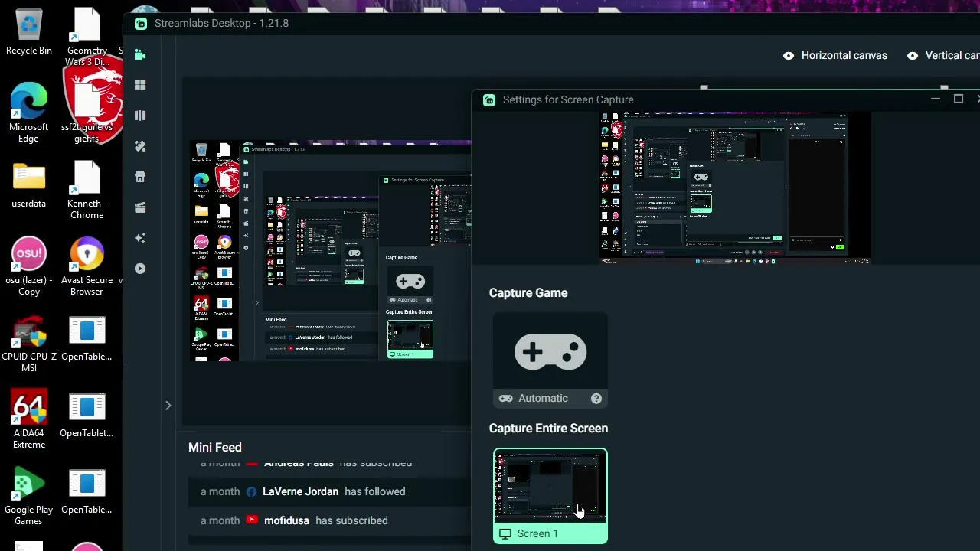The height and width of the screenshot is (551, 980).
Task: Select the OpenTablet shortcut beside AIDA64 Extreme
Action: (x=87, y=415)
